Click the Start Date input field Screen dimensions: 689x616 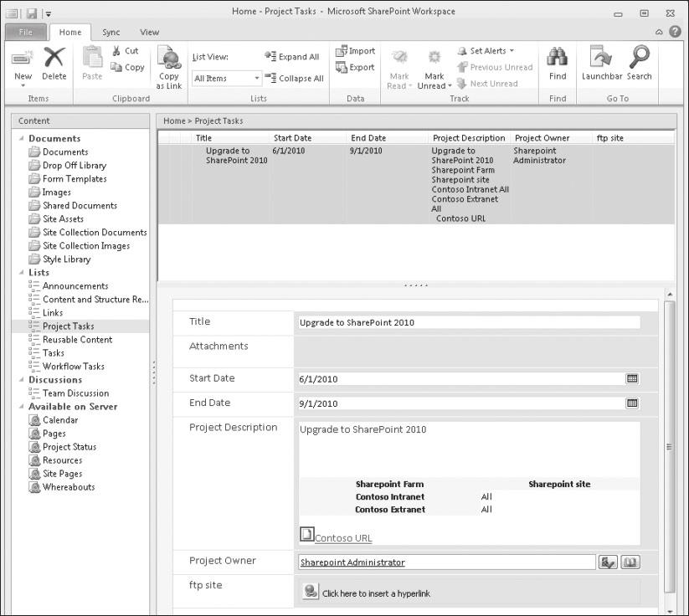(x=460, y=379)
